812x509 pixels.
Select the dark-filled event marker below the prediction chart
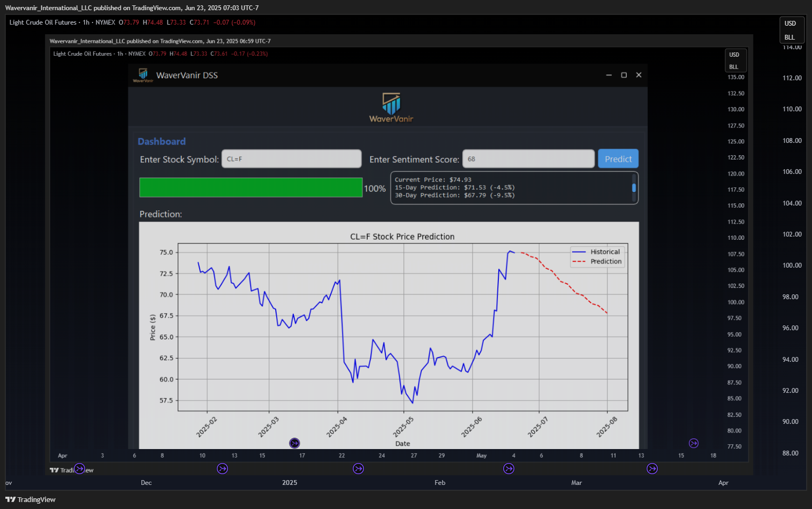(294, 443)
